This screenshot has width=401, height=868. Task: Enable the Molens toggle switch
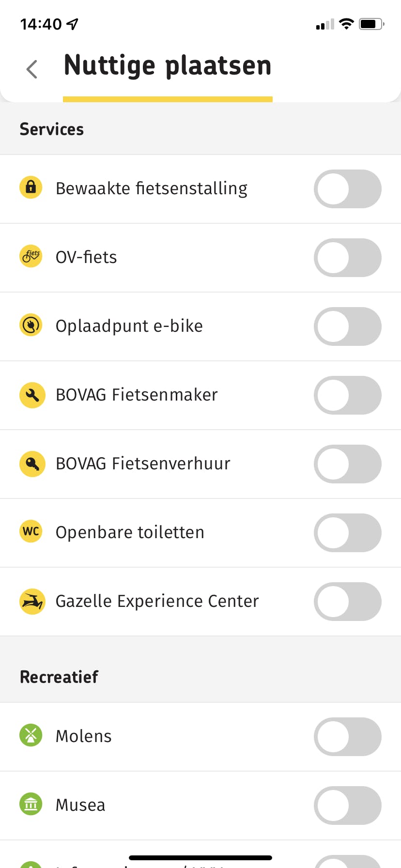pyautogui.click(x=347, y=737)
